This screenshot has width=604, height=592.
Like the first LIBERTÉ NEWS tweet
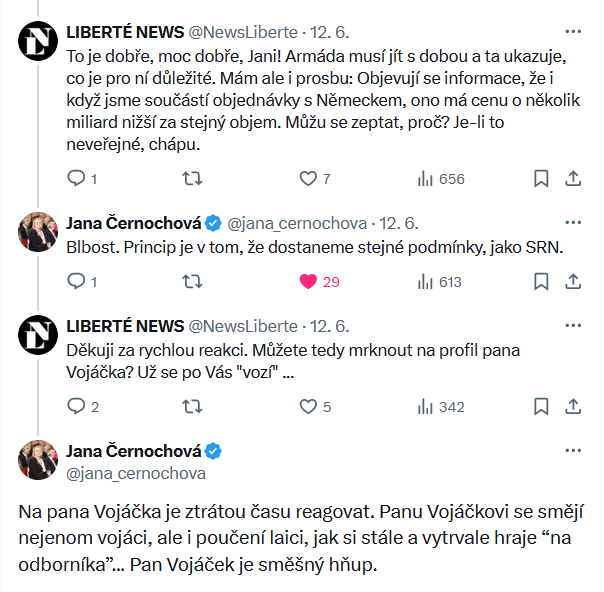pyautogui.click(x=309, y=178)
